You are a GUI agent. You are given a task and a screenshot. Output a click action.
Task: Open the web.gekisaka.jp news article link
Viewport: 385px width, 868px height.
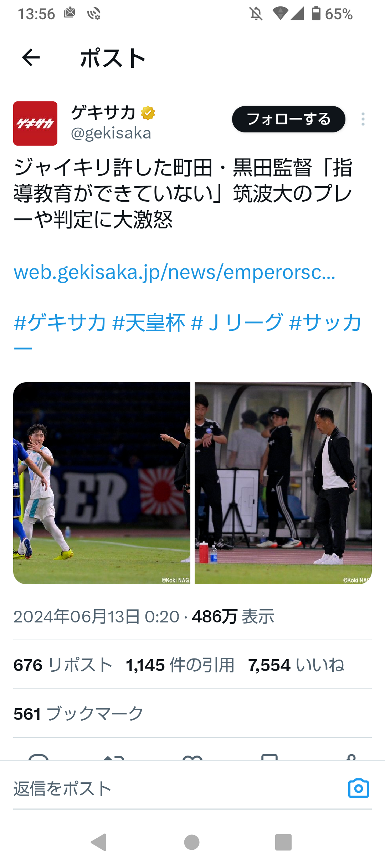pos(175,272)
